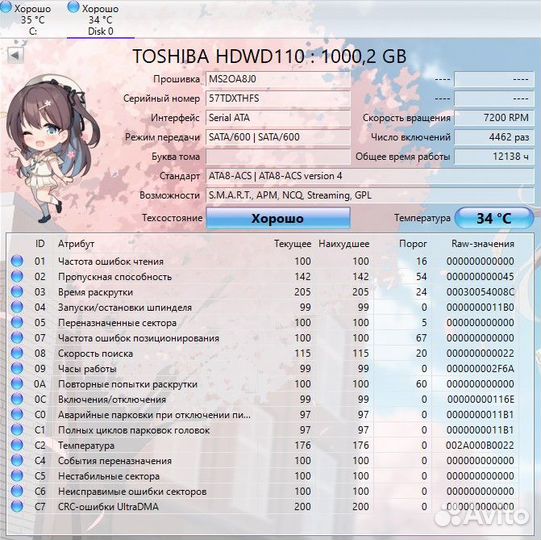Go to previous disk with left arrow
541x540 pixels.
coord(15,55)
